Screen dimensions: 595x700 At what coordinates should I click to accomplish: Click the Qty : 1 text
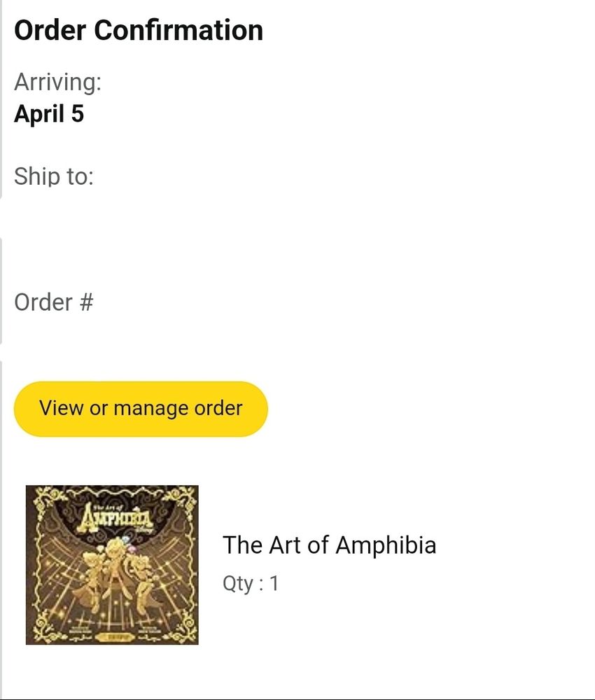(251, 584)
